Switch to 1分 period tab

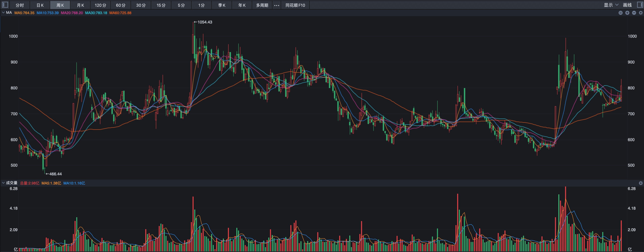pyautogui.click(x=201, y=5)
